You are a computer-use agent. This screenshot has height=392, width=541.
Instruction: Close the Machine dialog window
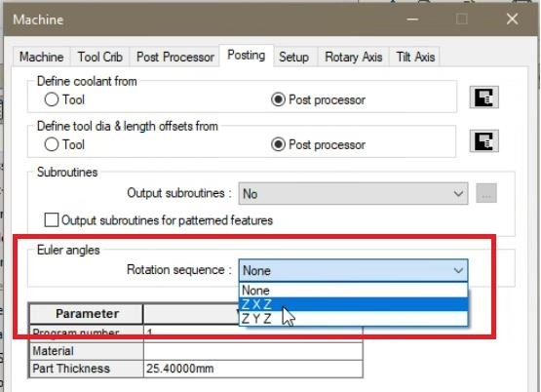pyautogui.click(x=512, y=19)
